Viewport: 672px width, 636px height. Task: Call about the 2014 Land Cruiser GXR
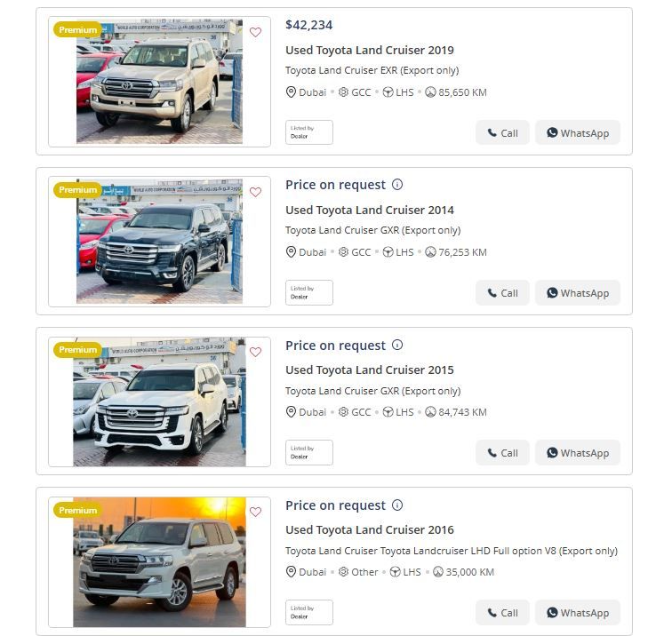point(502,293)
